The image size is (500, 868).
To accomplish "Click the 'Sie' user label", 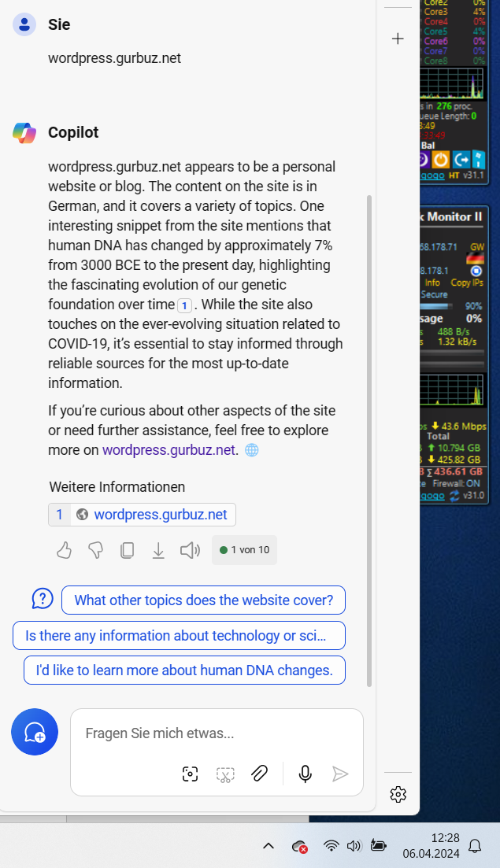I will click(x=59, y=25).
